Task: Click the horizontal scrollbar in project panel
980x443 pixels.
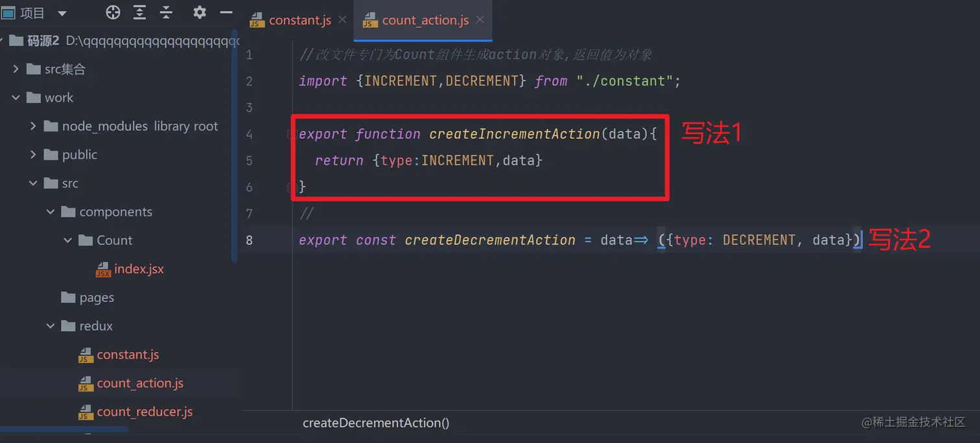Action: (x=64, y=429)
